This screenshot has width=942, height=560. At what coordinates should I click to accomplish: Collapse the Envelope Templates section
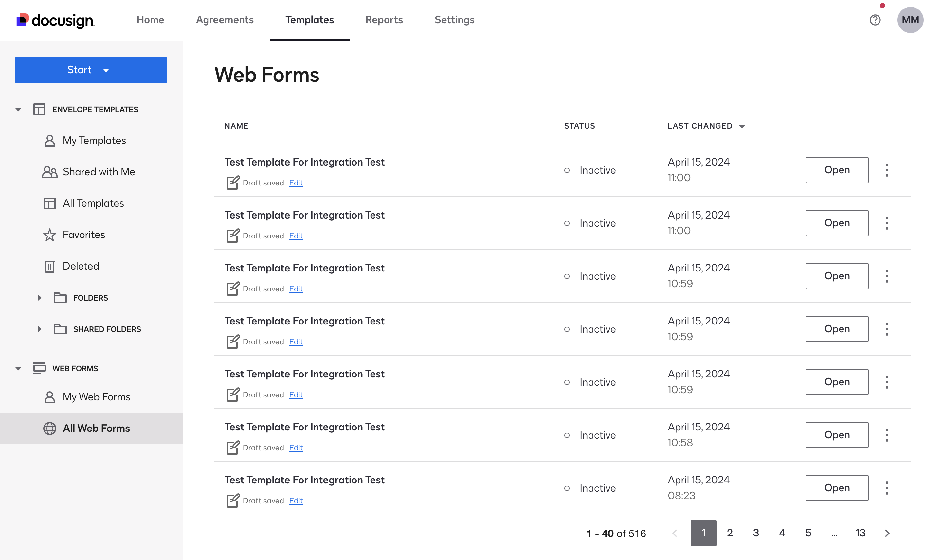tap(18, 110)
